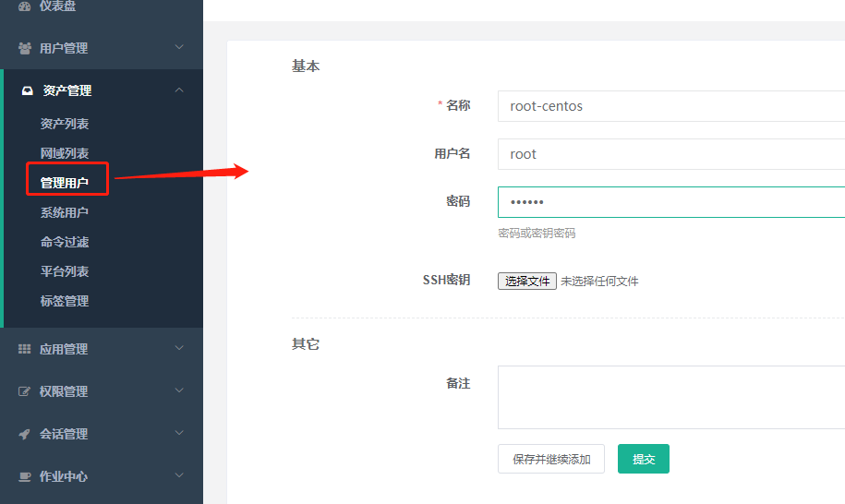Viewport: 845px width, 504px height.
Task: Expand the 应用管理 chevron
Action: coord(179,348)
